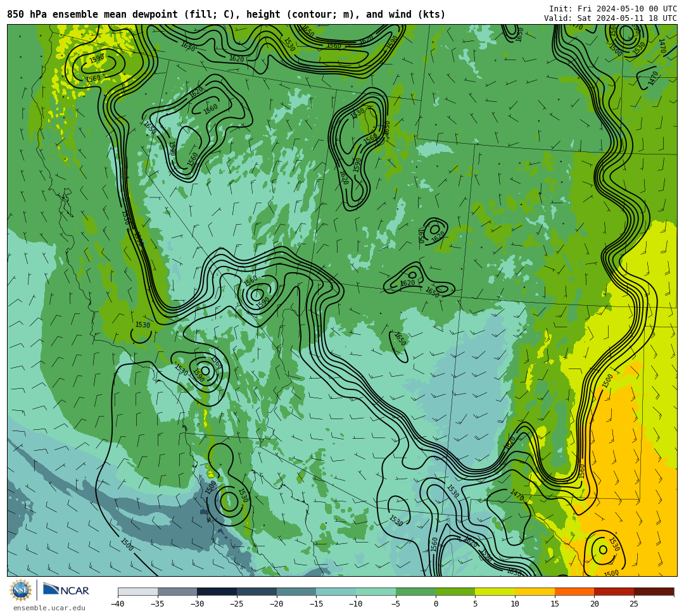Click the gray -35 to -30 swatch
684x616 pixels.
177,591
